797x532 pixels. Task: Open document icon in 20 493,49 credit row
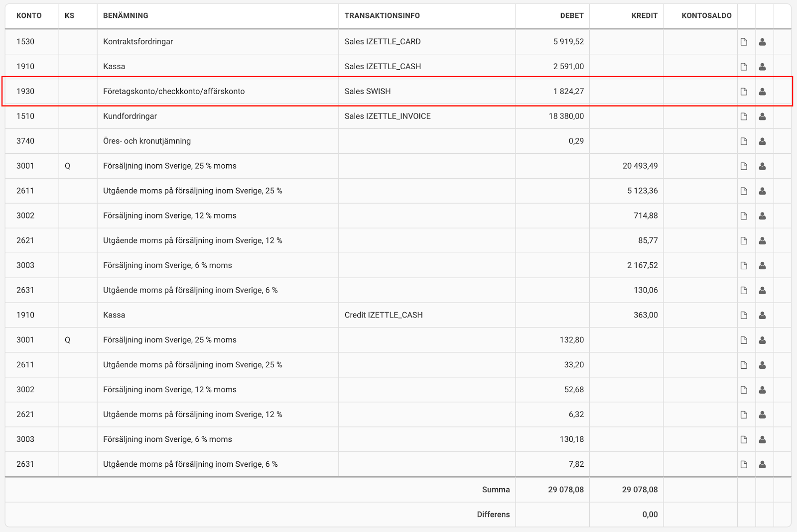744,166
